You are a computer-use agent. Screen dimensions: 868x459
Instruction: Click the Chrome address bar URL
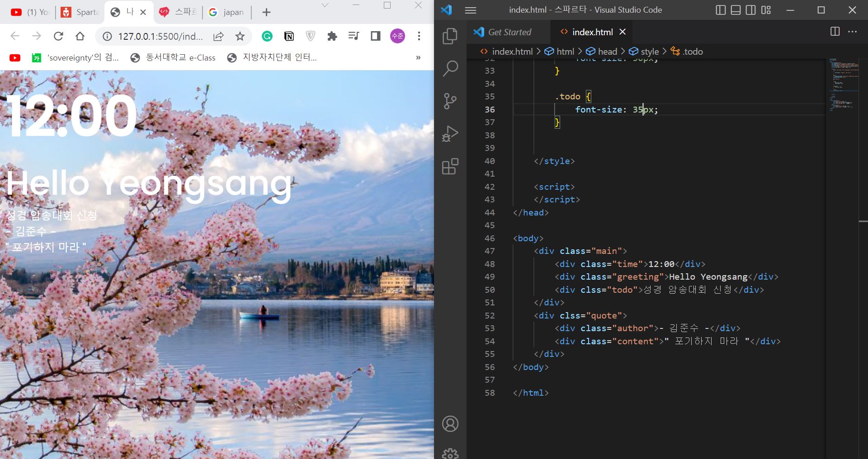(160, 36)
